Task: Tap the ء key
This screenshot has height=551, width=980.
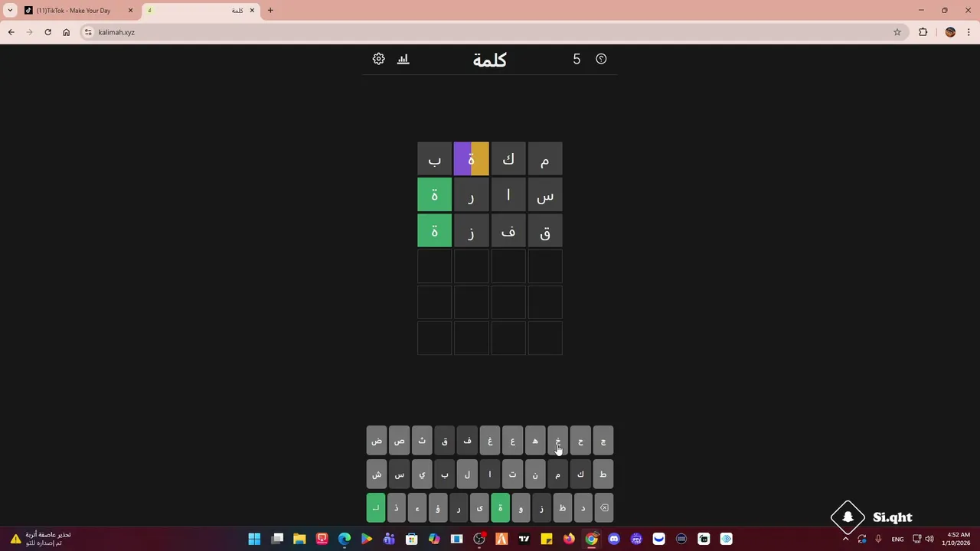Action: (x=417, y=508)
